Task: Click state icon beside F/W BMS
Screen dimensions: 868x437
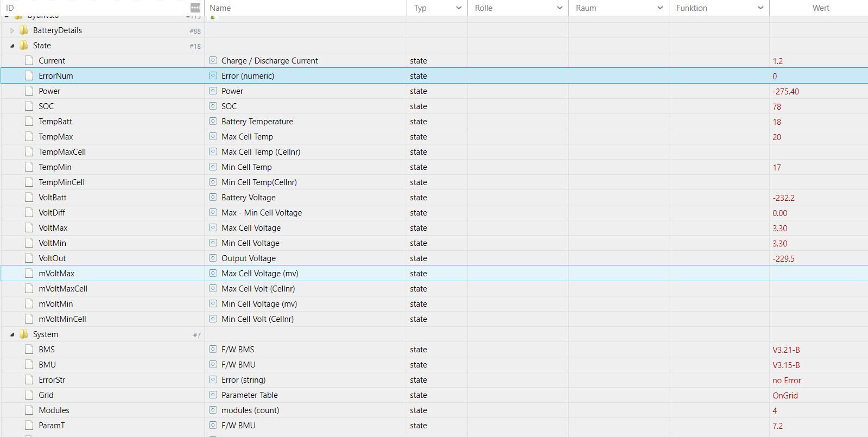Action: (213, 350)
